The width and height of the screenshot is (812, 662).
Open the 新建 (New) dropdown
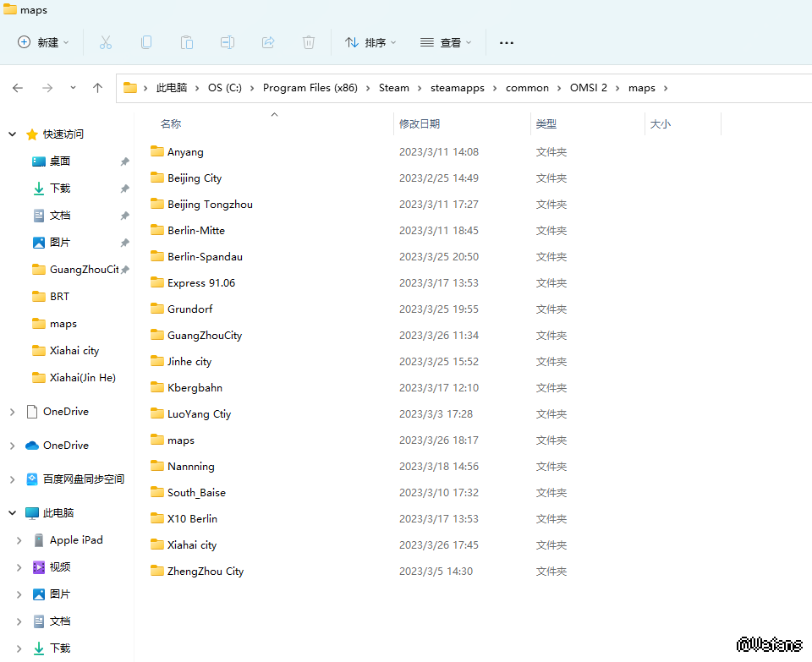tap(43, 42)
